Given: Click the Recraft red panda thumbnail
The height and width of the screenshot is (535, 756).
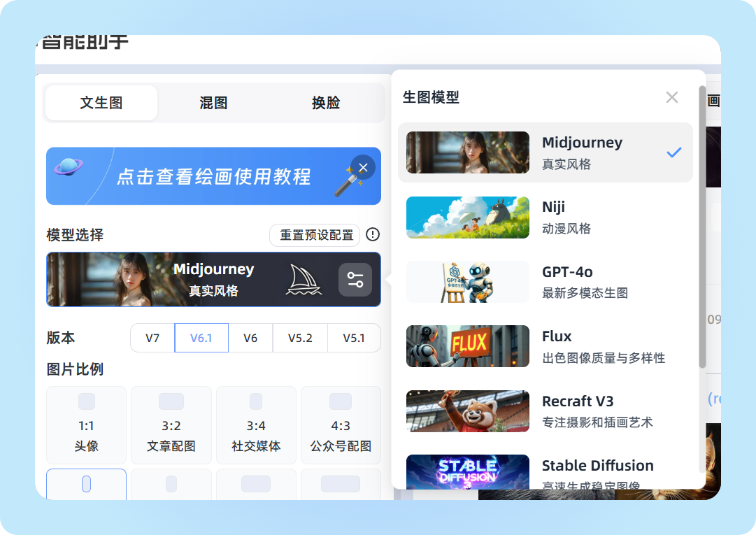Looking at the screenshot, I should pyautogui.click(x=468, y=411).
